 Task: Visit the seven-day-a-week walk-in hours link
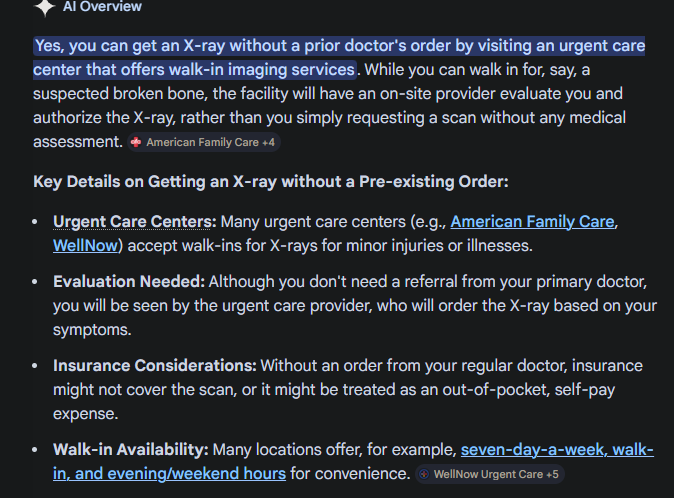click(557, 450)
